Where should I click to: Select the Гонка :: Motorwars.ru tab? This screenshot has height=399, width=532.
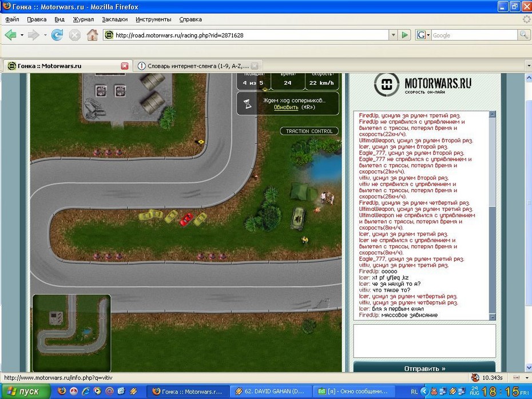pyautogui.click(x=67, y=66)
